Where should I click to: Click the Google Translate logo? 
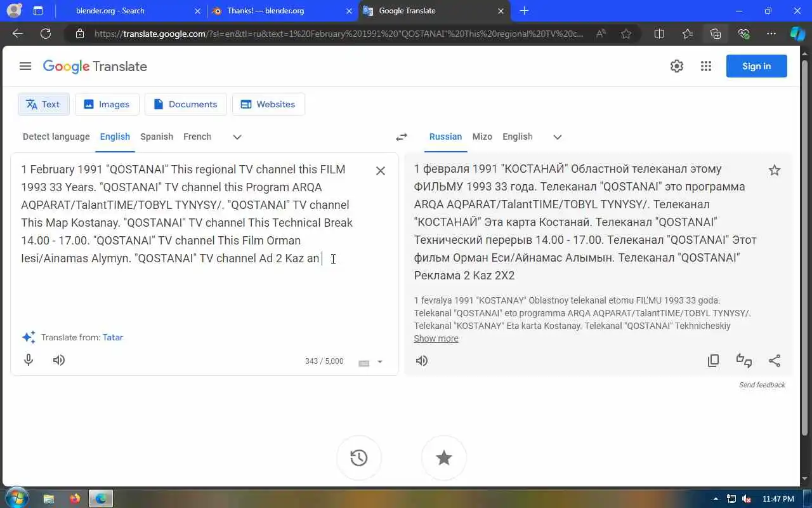click(95, 66)
